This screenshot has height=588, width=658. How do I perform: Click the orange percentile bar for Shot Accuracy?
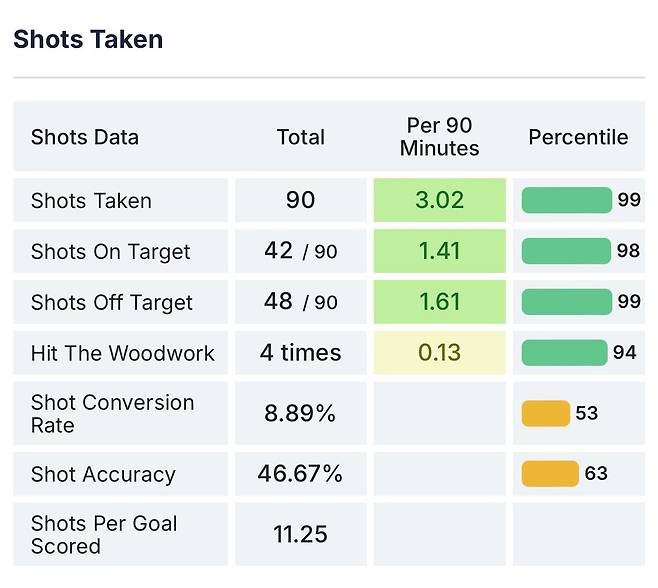[550, 473]
